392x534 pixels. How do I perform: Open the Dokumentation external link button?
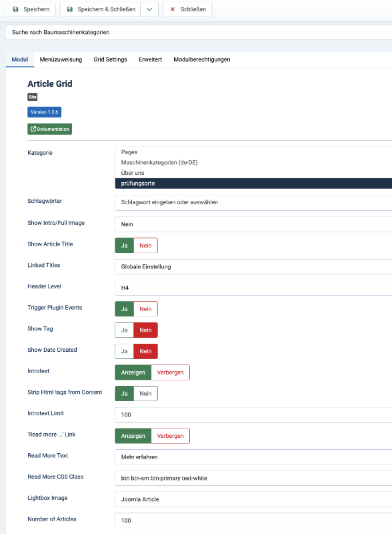tap(50, 129)
